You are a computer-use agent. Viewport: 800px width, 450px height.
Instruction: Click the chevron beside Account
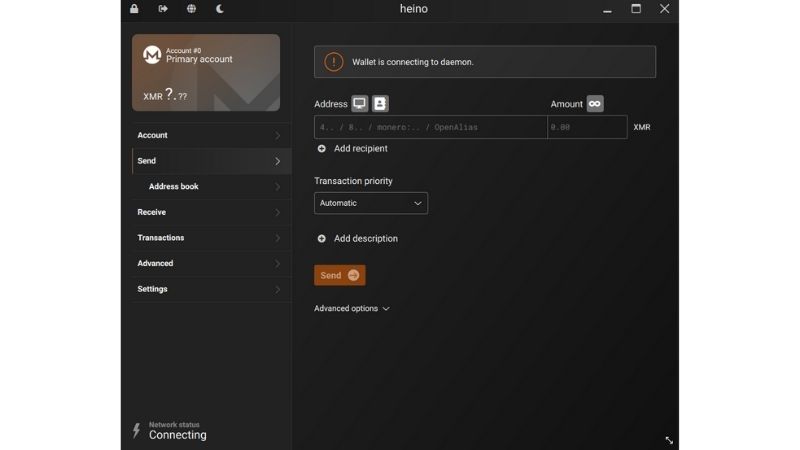pos(278,136)
